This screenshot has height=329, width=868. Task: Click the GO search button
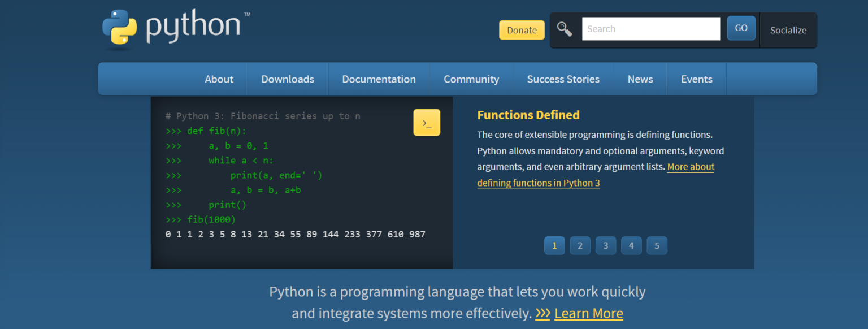pyautogui.click(x=741, y=28)
